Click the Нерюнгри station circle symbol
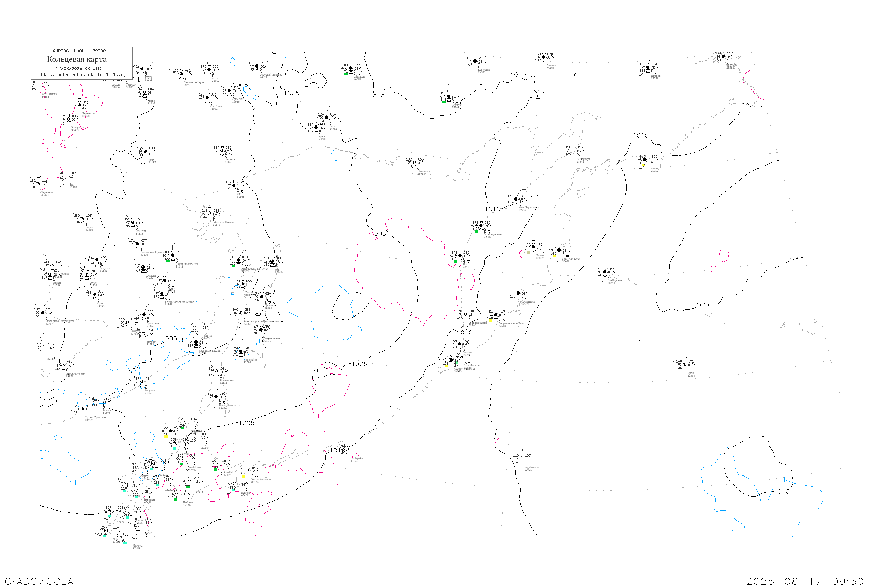 tap(79, 105)
